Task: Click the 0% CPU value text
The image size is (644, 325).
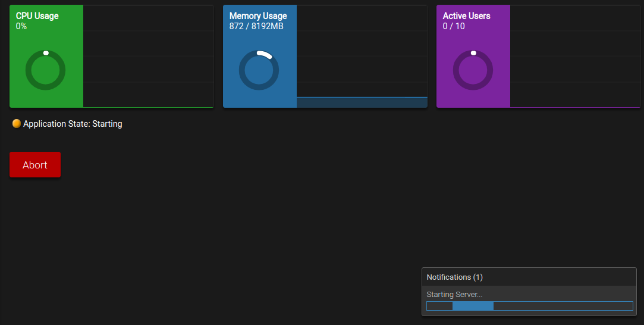Action: pos(21,26)
